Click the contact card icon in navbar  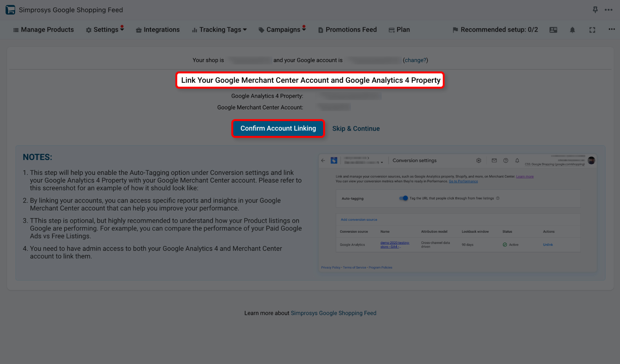[553, 30]
